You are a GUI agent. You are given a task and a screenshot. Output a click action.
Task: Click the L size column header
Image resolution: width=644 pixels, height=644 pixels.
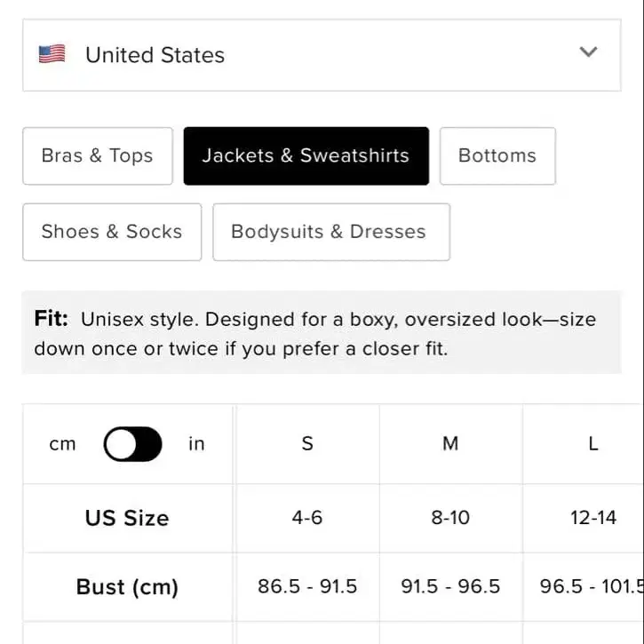pos(592,444)
